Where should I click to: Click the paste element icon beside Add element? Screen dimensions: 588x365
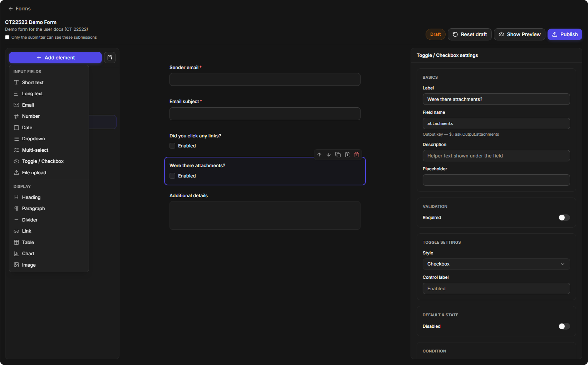[x=110, y=58]
